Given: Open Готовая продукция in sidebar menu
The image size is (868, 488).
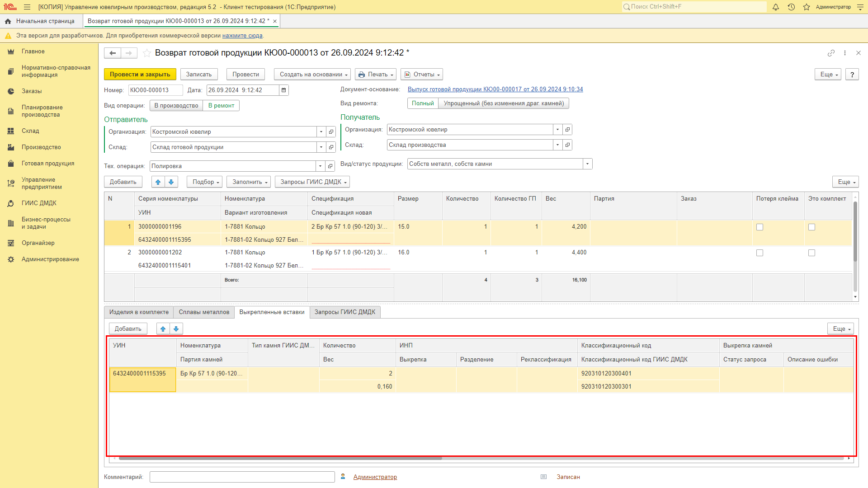Looking at the screenshot, I should 48,164.
